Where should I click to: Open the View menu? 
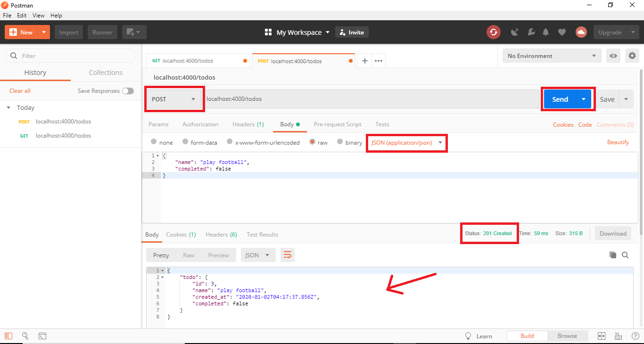pos(39,16)
